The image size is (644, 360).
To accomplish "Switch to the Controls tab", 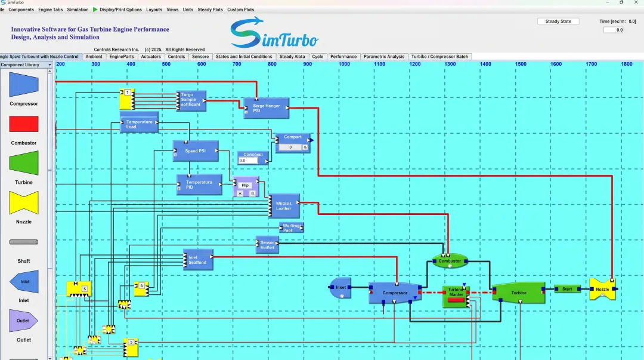I will click(176, 56).
